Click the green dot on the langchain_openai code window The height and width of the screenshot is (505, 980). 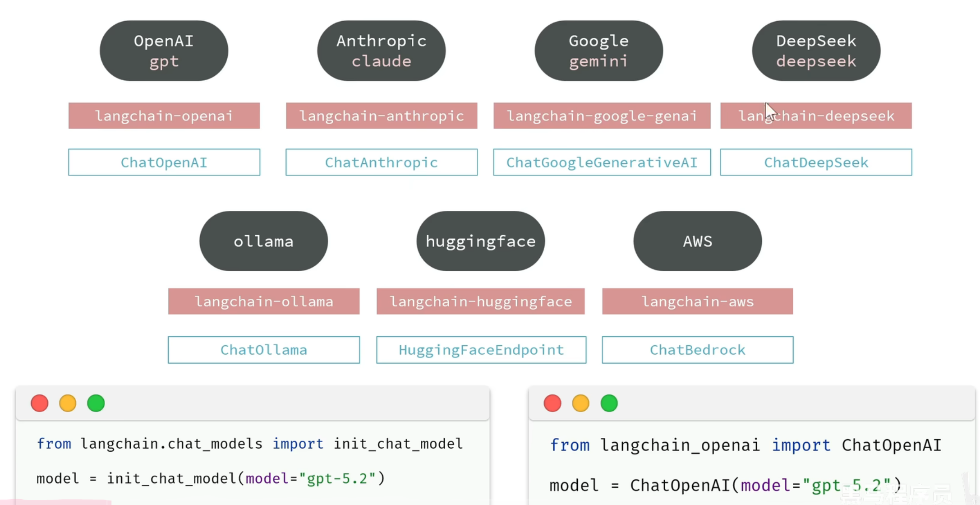click(609, 403)
